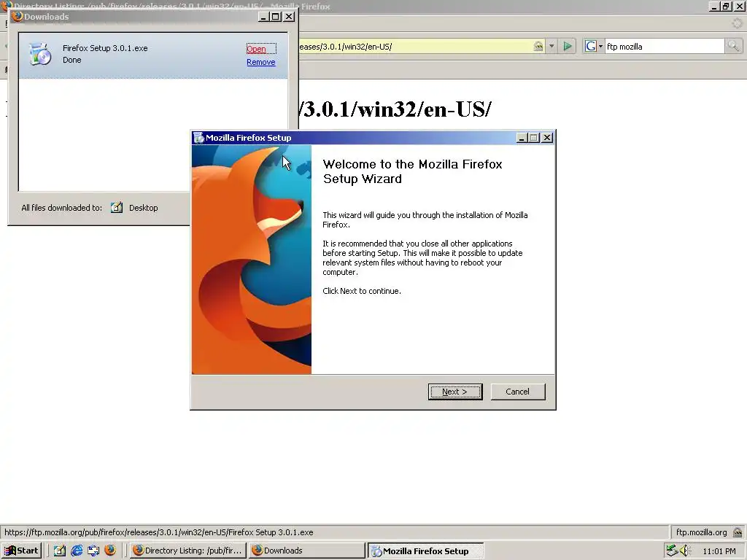This screenshot has height=560, width=747.
Task: Open the Desktop download location label
Action: pos(143,208)
